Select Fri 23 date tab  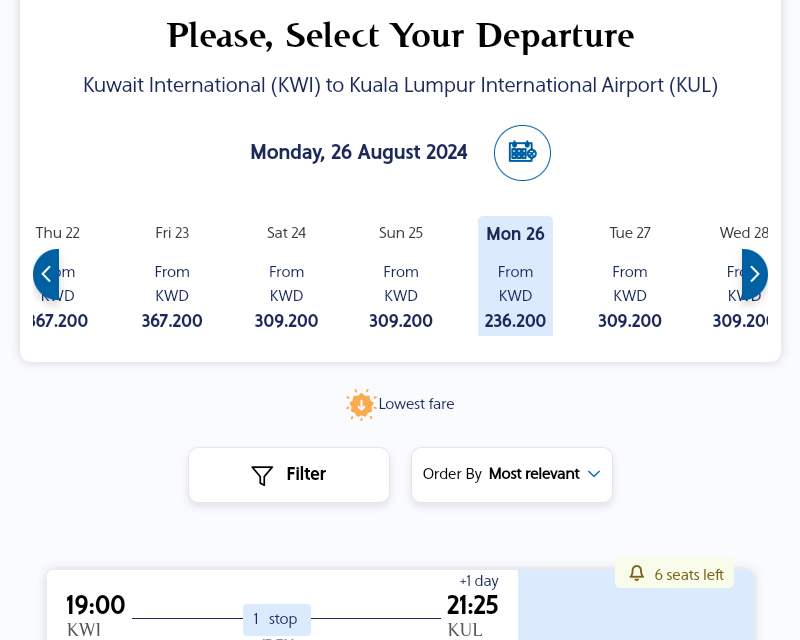pos(172,276)
